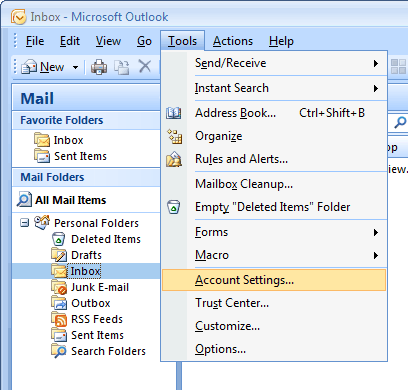This screenshot has height=390, width=408.
Task: Click the Print toolbar icon
Action: (99, 67)
